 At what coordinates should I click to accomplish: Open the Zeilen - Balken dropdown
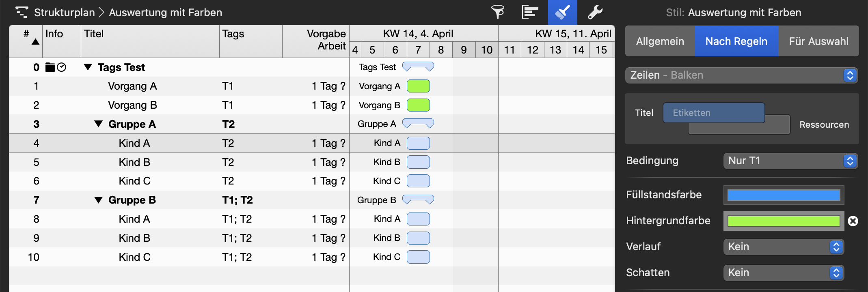(741, 75)
